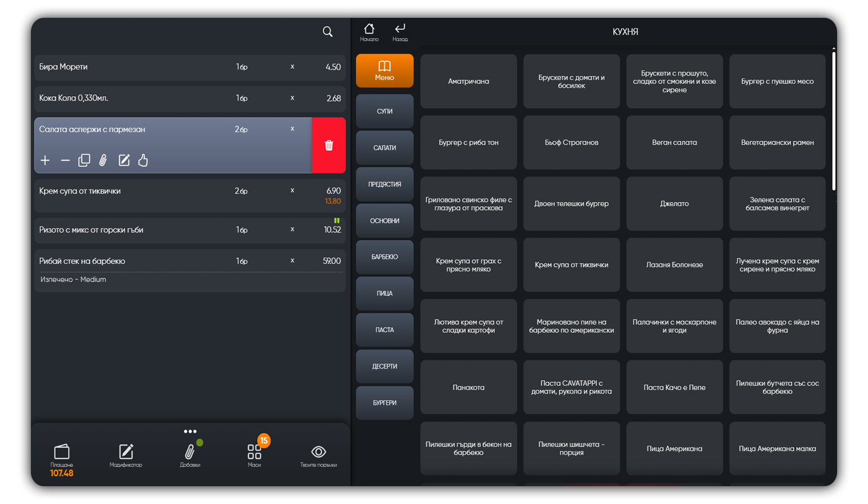
Task: Open the Модификатор tool
Action: [126, 455]
